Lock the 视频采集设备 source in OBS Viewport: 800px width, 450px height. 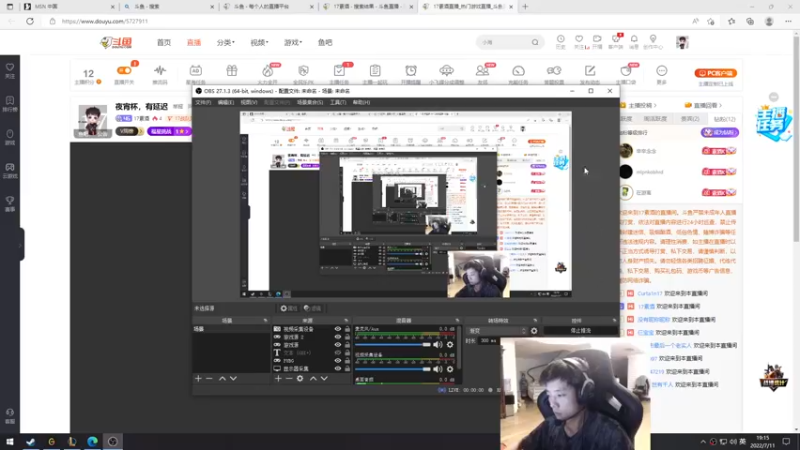[347, 329]
